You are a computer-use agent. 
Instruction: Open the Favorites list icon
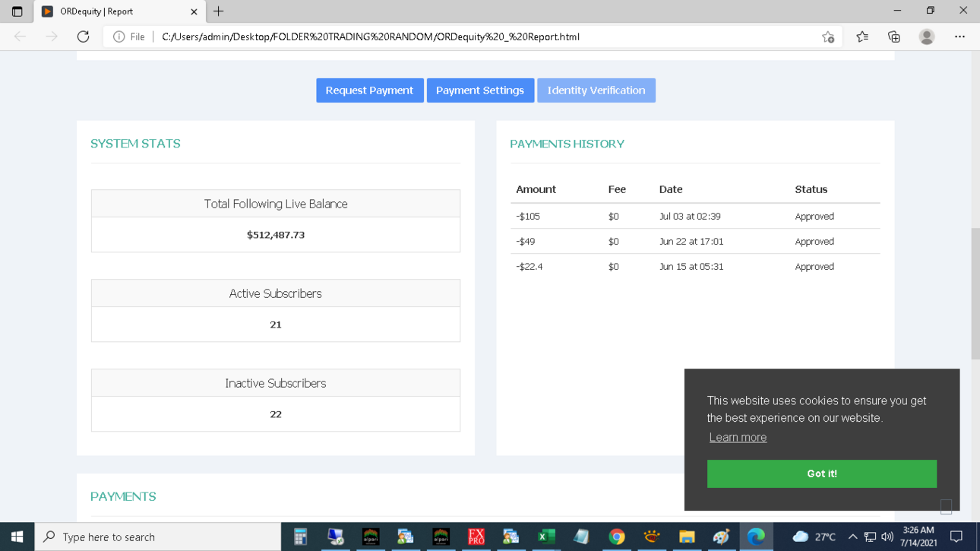(x=862, y=36)
